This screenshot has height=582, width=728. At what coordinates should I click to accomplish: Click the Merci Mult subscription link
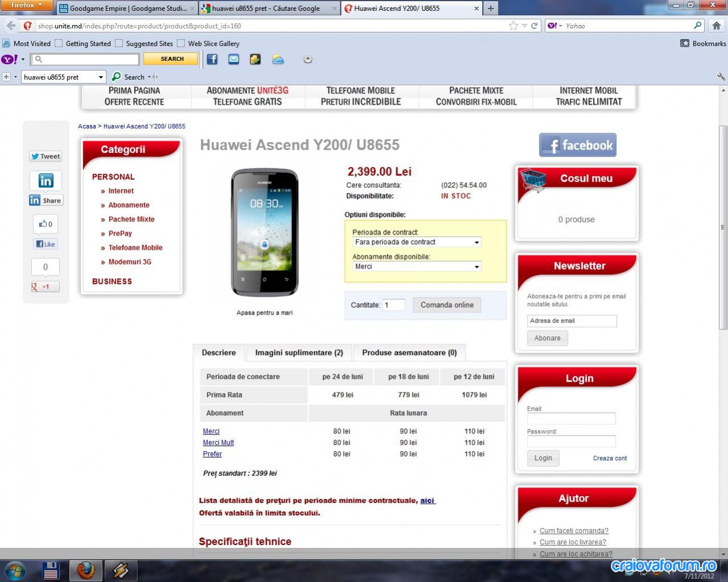click(x=219, y=443)
